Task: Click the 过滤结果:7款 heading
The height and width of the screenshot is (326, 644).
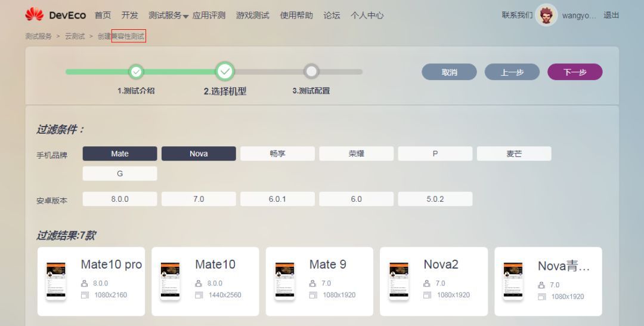Action: [66, 236]
